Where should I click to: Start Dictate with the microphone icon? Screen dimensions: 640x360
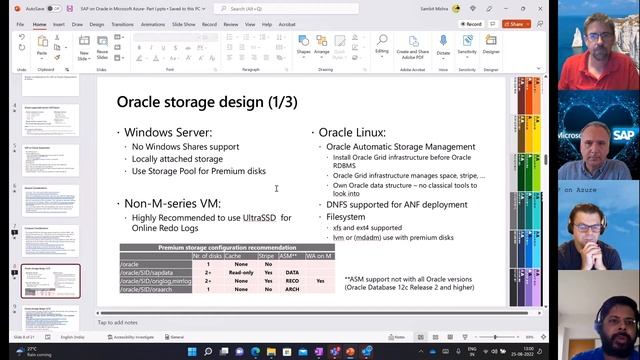tap(443, 41)
